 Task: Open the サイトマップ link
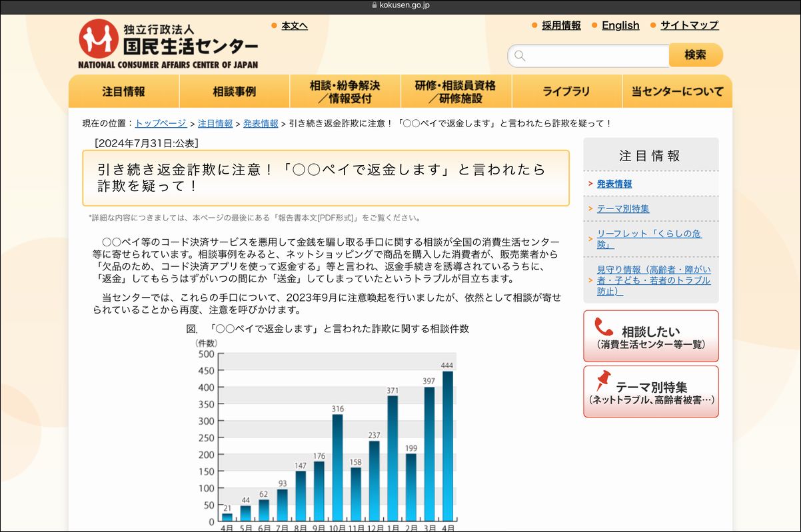[690, 25]
